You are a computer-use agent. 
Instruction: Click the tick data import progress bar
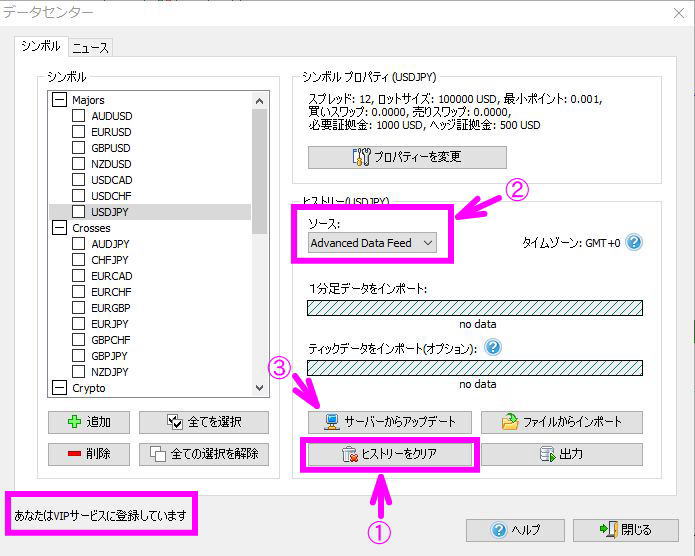[x=475, y=368]
